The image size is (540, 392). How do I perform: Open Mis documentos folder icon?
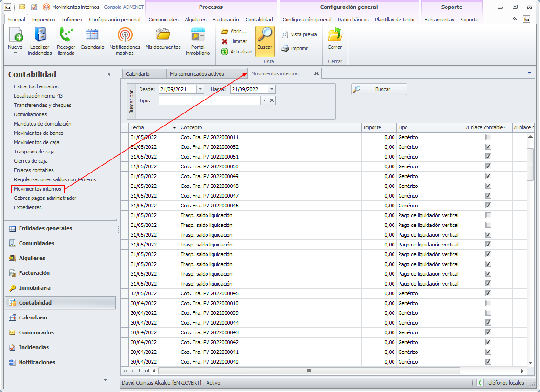163,35
